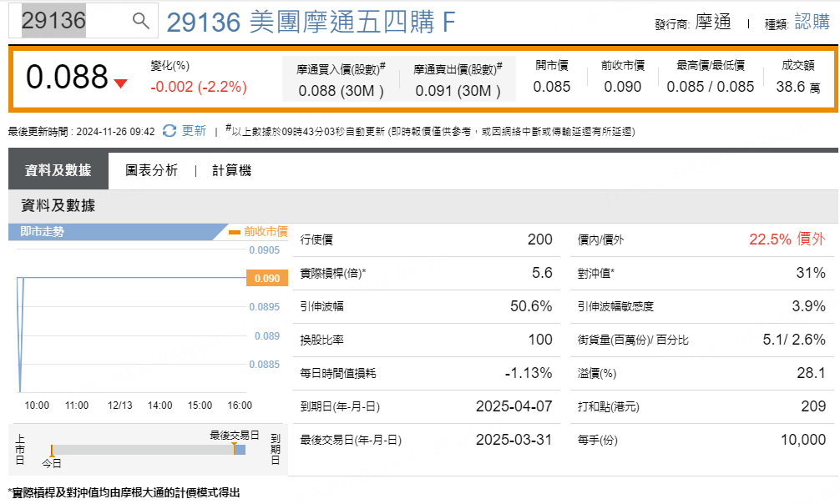Switch to the 圖表分析 tab

point(152,170)
